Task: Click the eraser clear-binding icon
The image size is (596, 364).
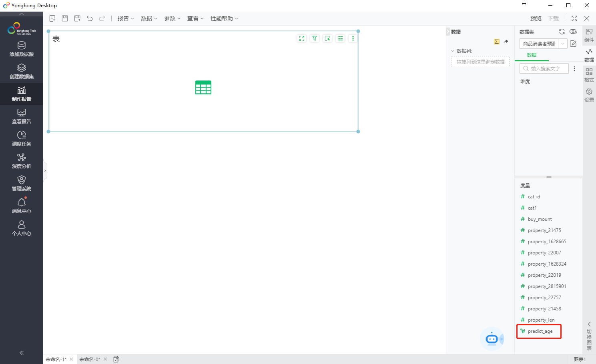Action: coord(506,42)
